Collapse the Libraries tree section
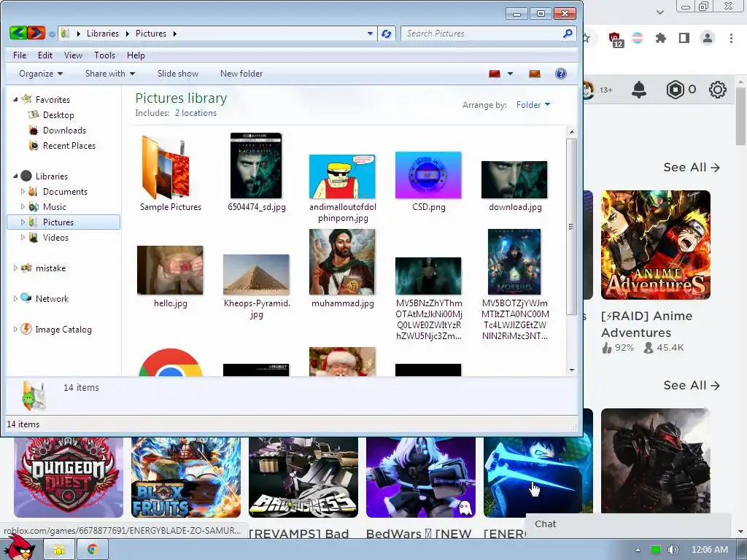This screenshot has width=747, height=560. 15,176
